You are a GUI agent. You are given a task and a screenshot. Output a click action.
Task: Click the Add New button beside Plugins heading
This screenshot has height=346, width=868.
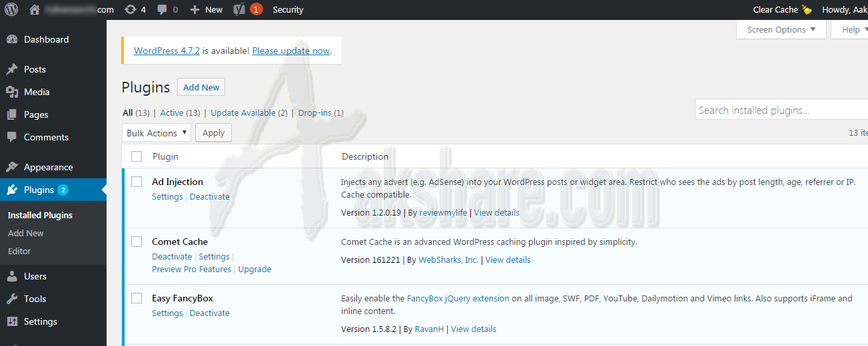[x=201, y=87]
